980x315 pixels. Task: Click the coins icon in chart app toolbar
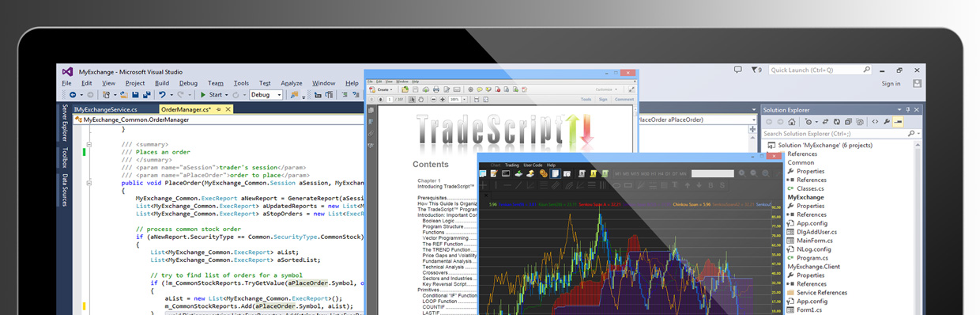(544, 173)
